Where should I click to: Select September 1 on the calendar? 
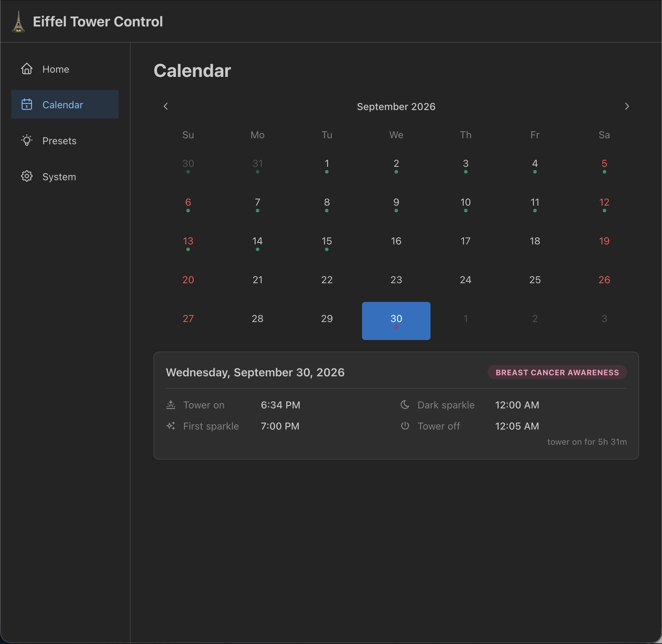[x=327, y=166]
